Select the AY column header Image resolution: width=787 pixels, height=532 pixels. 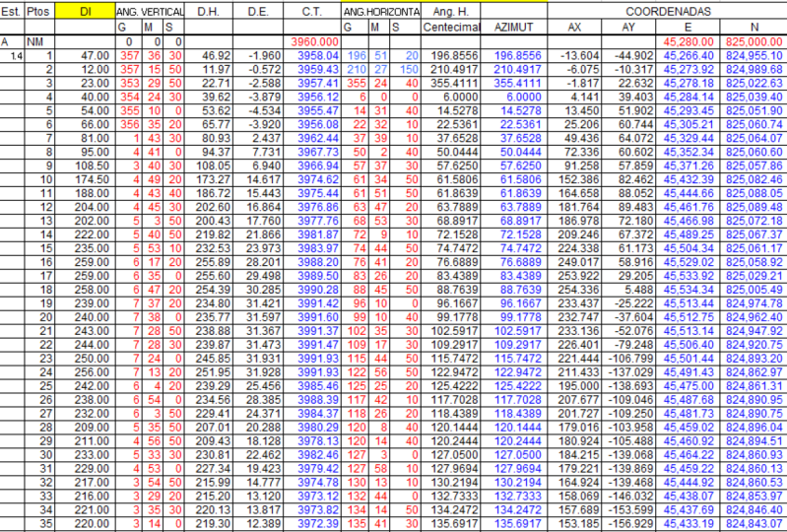628,28
